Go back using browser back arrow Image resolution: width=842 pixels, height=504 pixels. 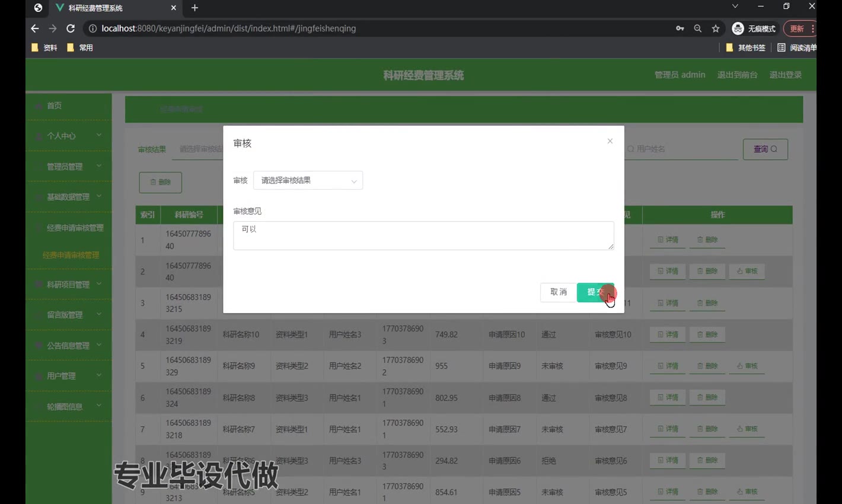[35, 28]
